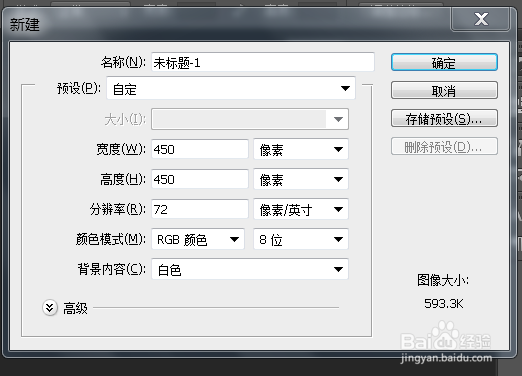Expand the 高级 options chevron icon
The height and width of the screenshot is (376, 522).
click(50, 308)
